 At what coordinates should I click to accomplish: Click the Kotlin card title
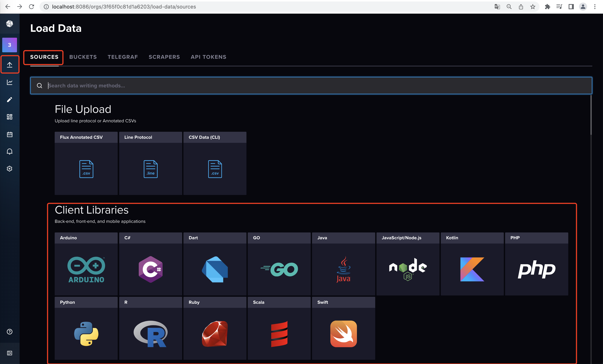point(452,238)
